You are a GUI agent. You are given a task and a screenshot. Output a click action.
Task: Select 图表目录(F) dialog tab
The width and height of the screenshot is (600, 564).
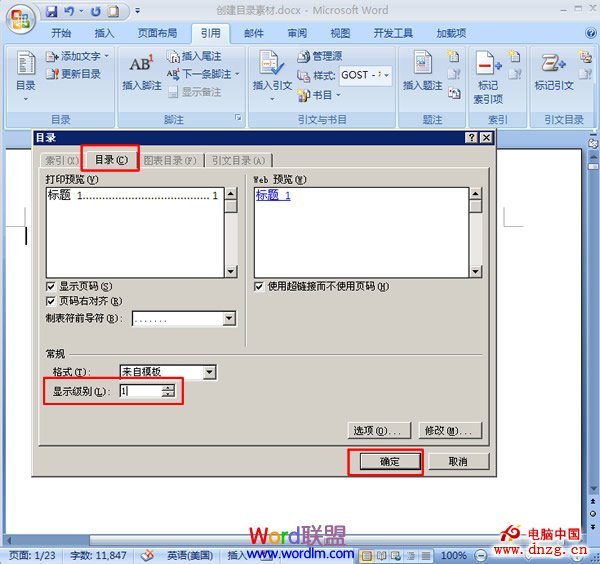coord(170,160)
